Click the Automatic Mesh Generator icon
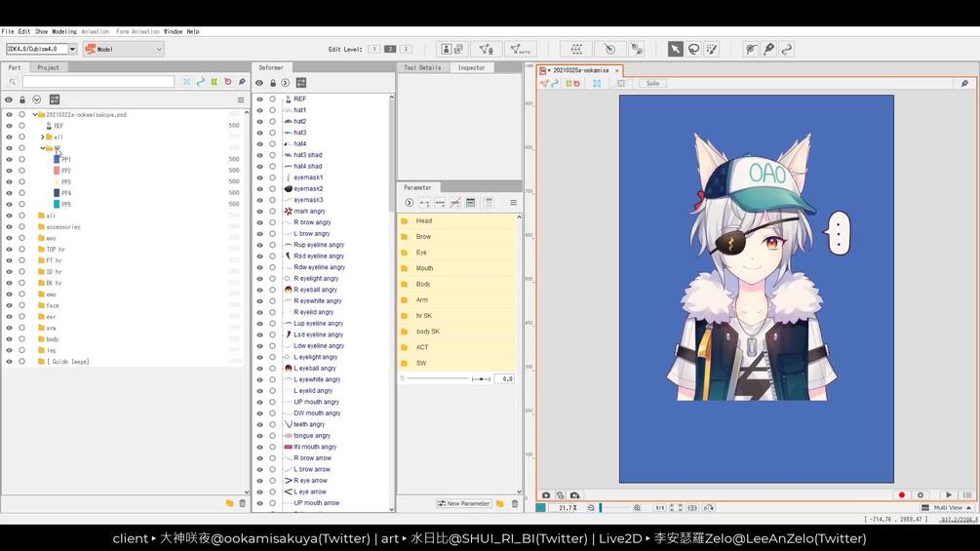 pyautogui.click(x=520, y=49)
